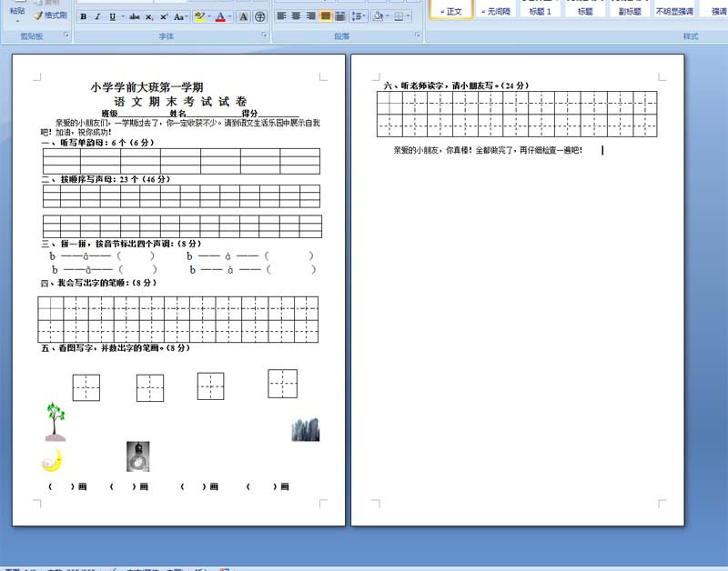Click section 五、看图写字 heading
Screen dimensions: 728x571
click(x=116, y=348)
